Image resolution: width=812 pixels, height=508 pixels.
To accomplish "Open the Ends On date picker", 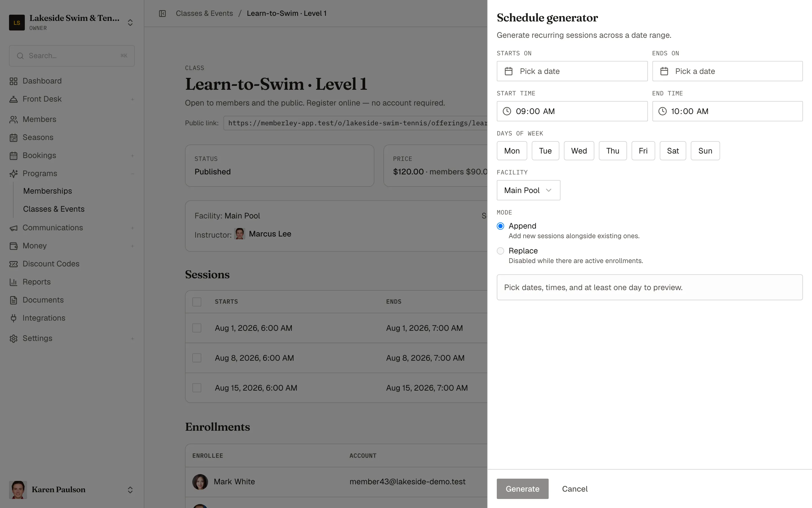I will click(x=727, y=71).
